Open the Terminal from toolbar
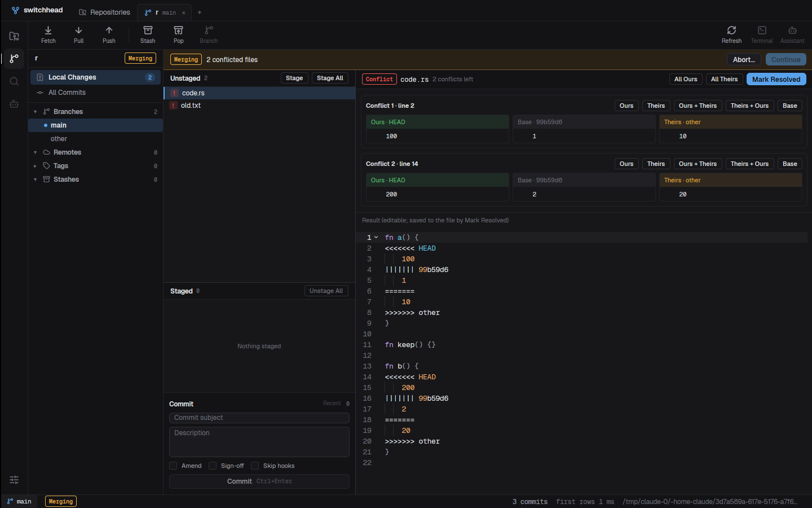The image size is (812, 508). (762, 34)
